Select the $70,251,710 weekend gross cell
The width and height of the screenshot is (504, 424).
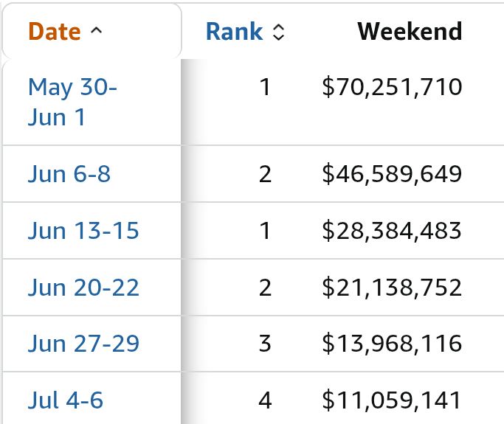pyautogui.click(x=392, y=87)
